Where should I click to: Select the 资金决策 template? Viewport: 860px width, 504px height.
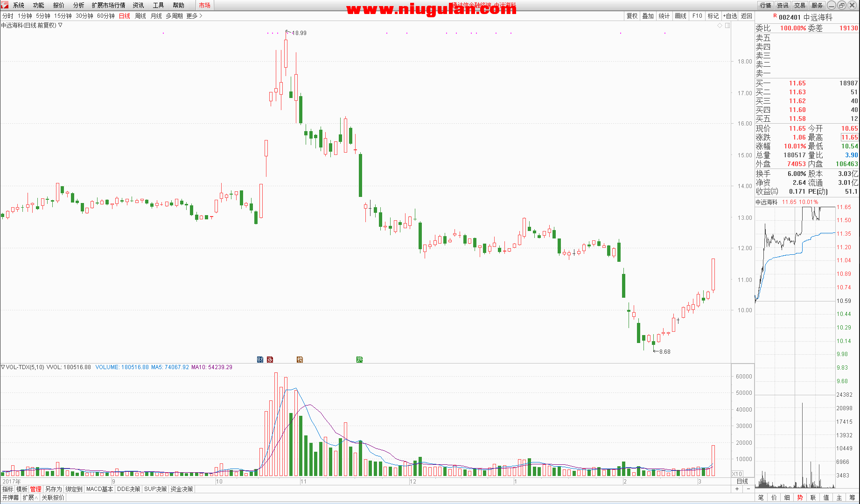point(182,489)
